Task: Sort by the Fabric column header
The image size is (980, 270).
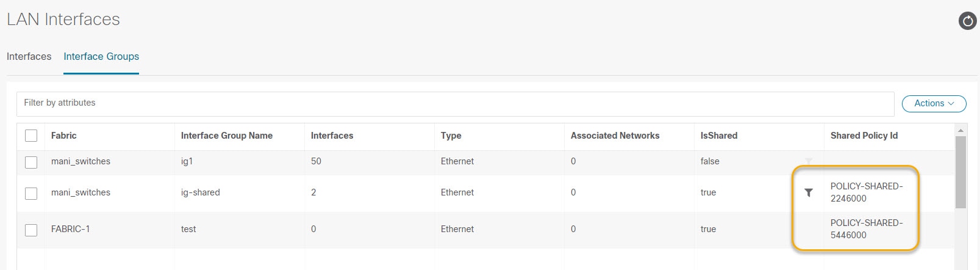Action: [64, 136]
